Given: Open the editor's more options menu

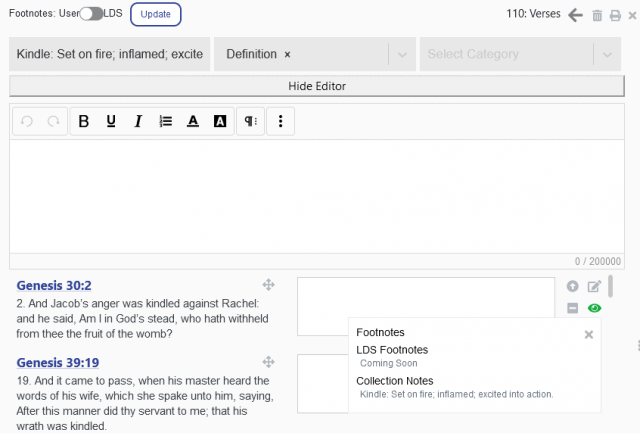Looking at the screenshot, I should [x=281, y=121].
